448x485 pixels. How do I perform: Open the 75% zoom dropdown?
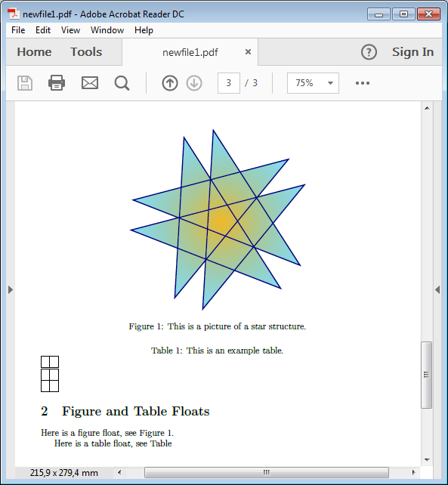pos(313,83)
